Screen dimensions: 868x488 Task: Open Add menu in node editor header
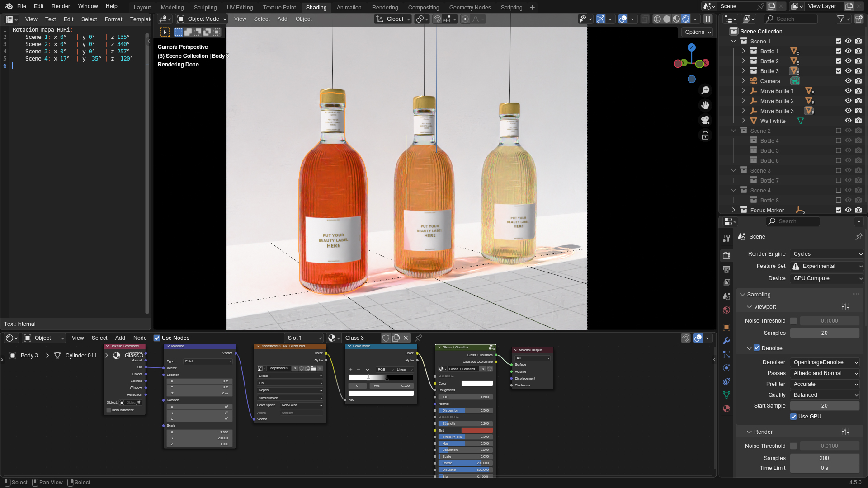[120, 338]
